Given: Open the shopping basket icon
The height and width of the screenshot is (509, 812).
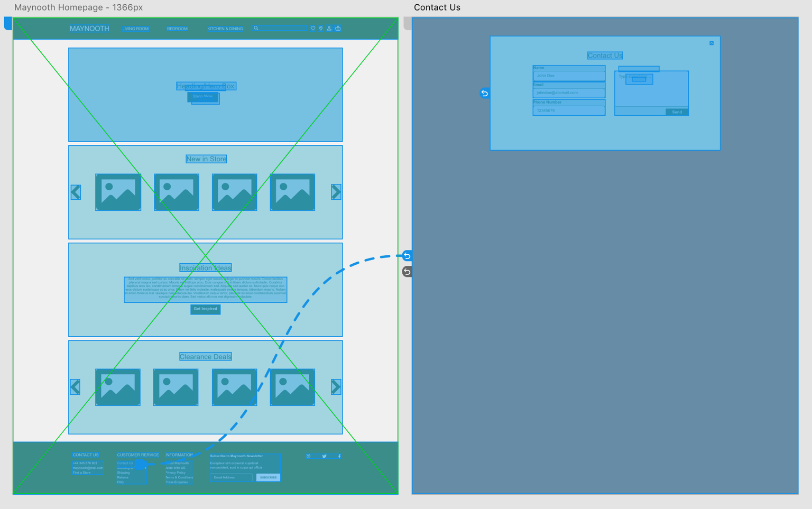Looking at the screenshot, I should (338, 29).
